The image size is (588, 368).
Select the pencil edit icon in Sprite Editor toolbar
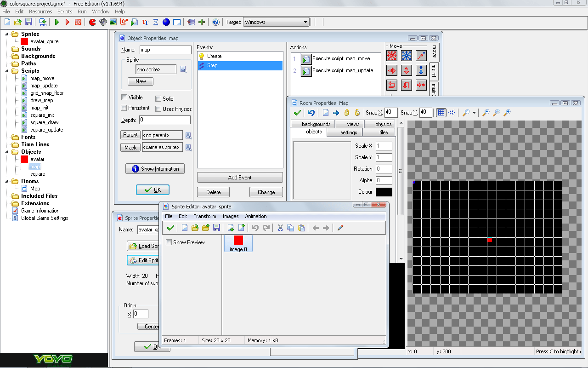coord(339,227)
